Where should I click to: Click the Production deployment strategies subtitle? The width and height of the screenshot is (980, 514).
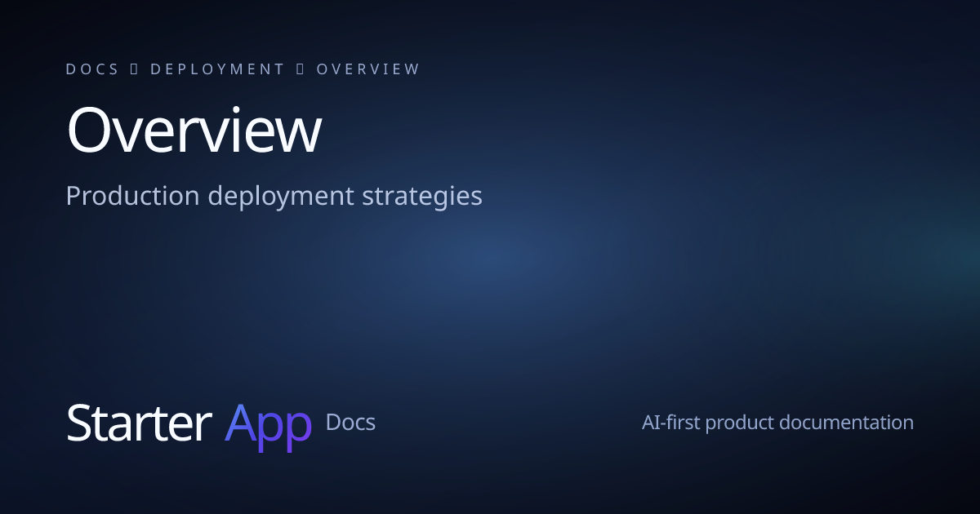click(x=274, y=196)
